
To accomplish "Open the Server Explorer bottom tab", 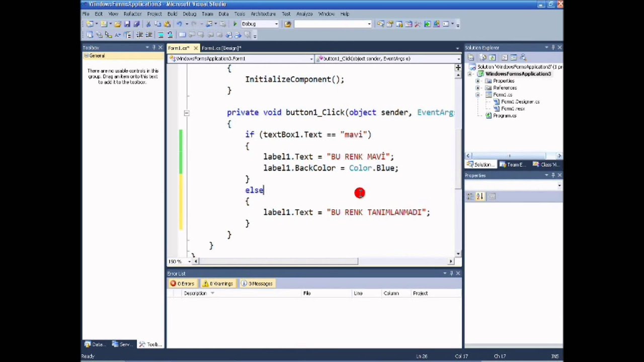I will pos(122,344).
